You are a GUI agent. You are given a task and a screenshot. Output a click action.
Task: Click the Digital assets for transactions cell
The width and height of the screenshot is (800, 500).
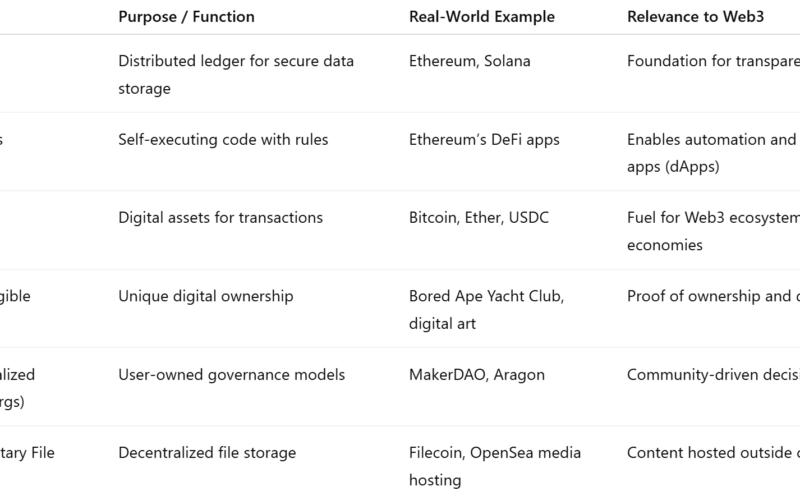[220, 218]
